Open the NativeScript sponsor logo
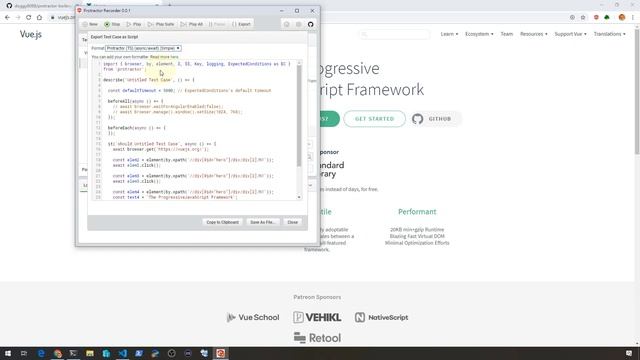The height and width of the screenshot is (360, 640). point(381,317)
